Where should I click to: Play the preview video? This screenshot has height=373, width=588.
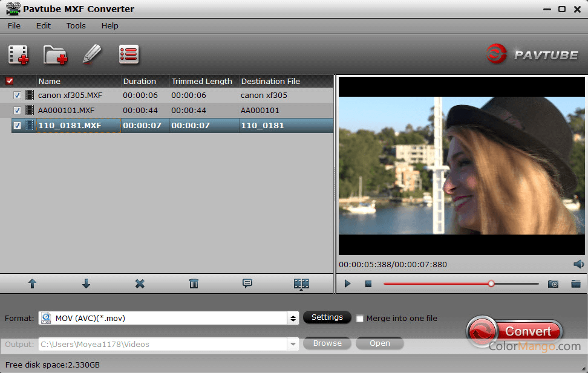pyautogui.click(x=347, y=284)
